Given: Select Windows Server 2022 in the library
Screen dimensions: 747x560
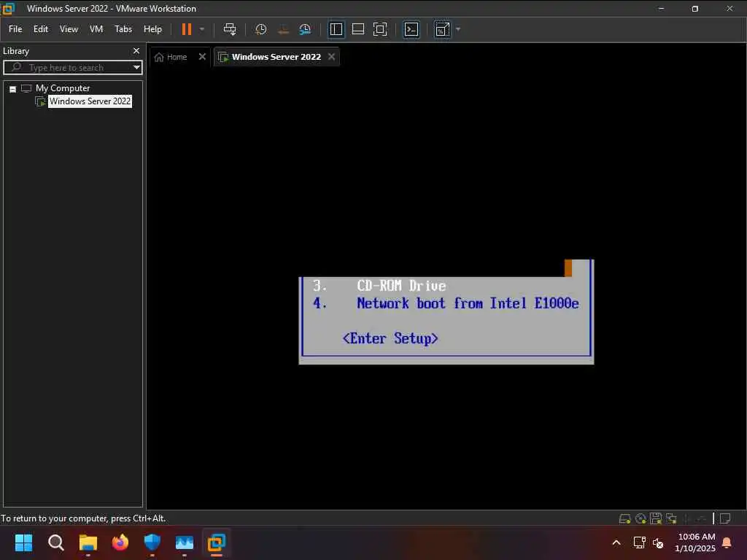Looking at the screenshot, I should [x=90, y=101].
